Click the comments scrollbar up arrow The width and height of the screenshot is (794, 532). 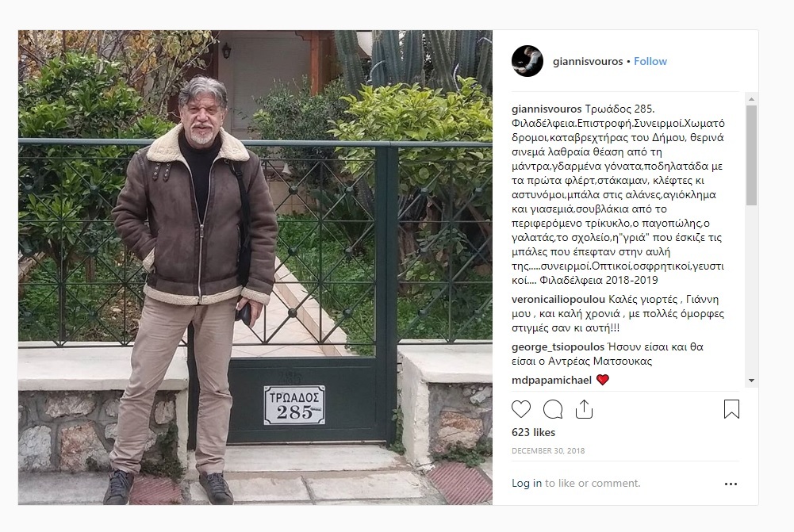[751, 99]
